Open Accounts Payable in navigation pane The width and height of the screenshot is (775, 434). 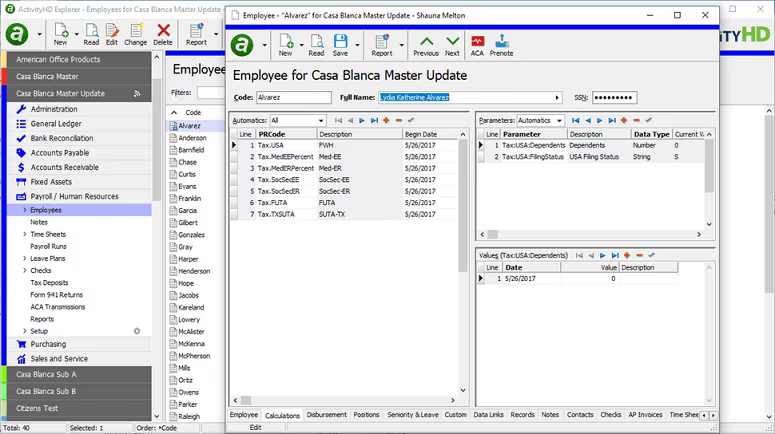point(60,153)
